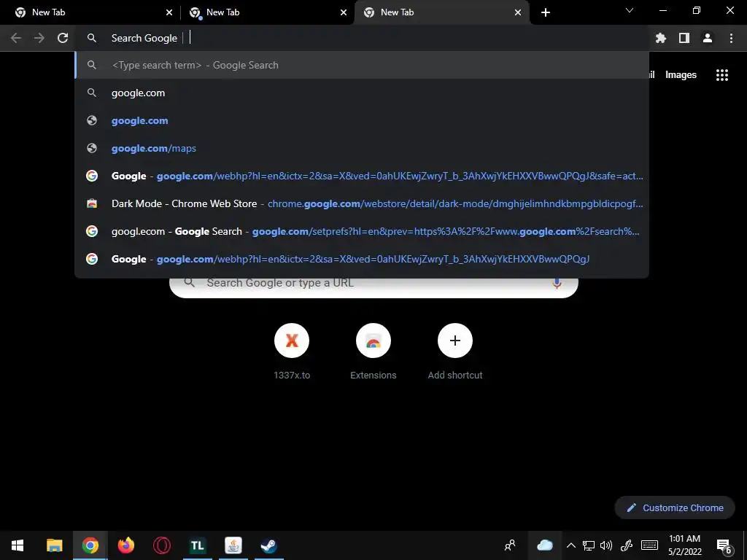Open the pen workspace tray icon

pos(627,545)
